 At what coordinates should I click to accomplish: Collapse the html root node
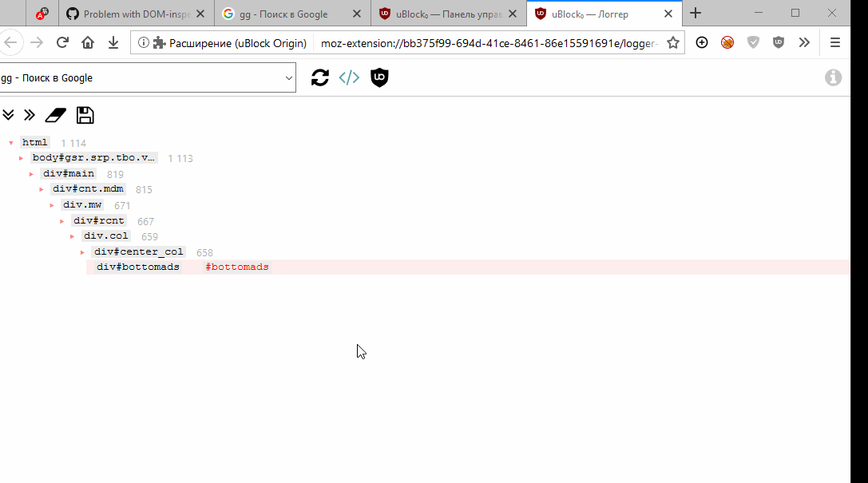(11, 141)
